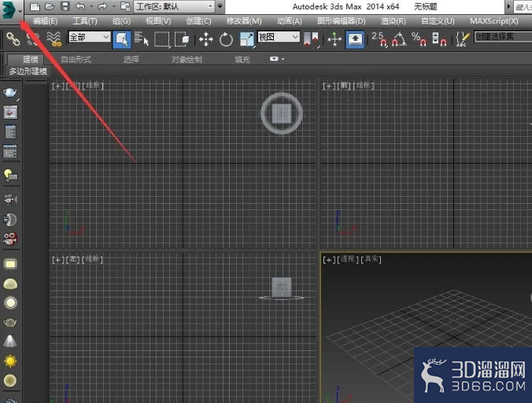Open the [线框] shading menu in front viewport
The width and height of the screenshot is (532, 403).
point(364,86)
